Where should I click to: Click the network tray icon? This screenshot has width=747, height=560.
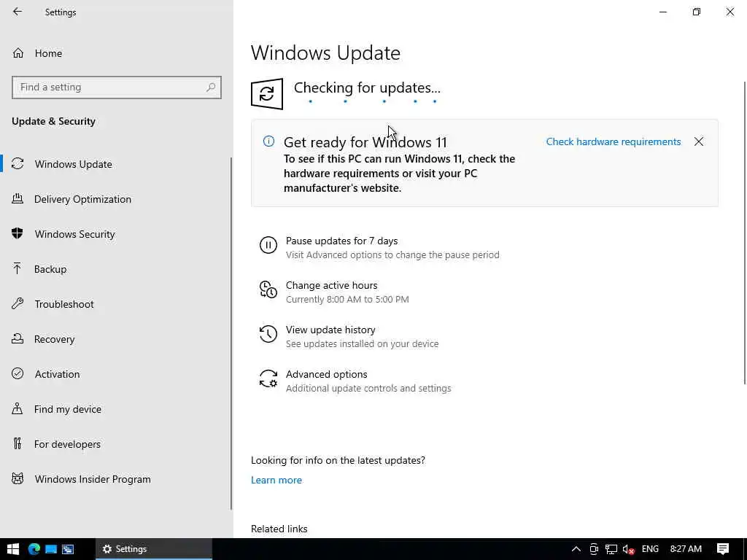pos(611,549)
